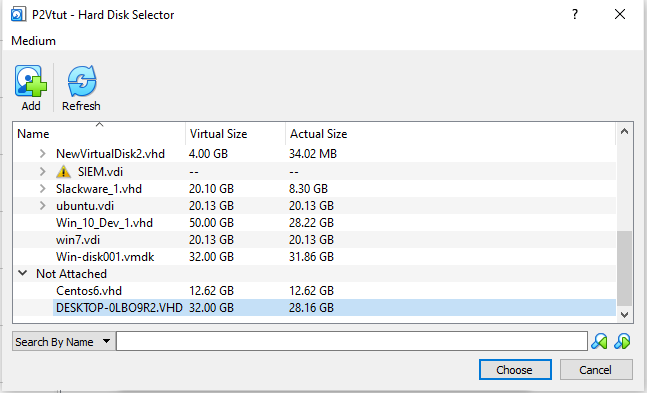
Task: Close the Hard Disk Selector dialog
Action: tap(620, 14)
